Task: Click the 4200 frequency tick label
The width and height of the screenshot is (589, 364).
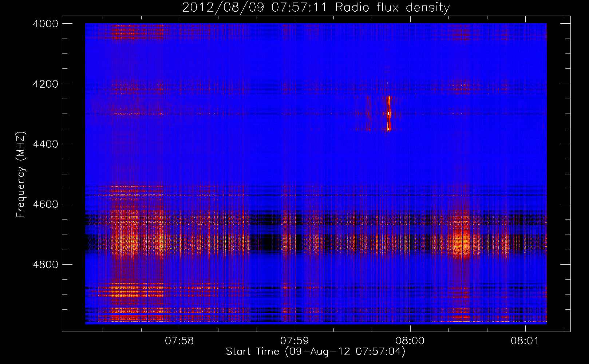Action: [46, 84]
